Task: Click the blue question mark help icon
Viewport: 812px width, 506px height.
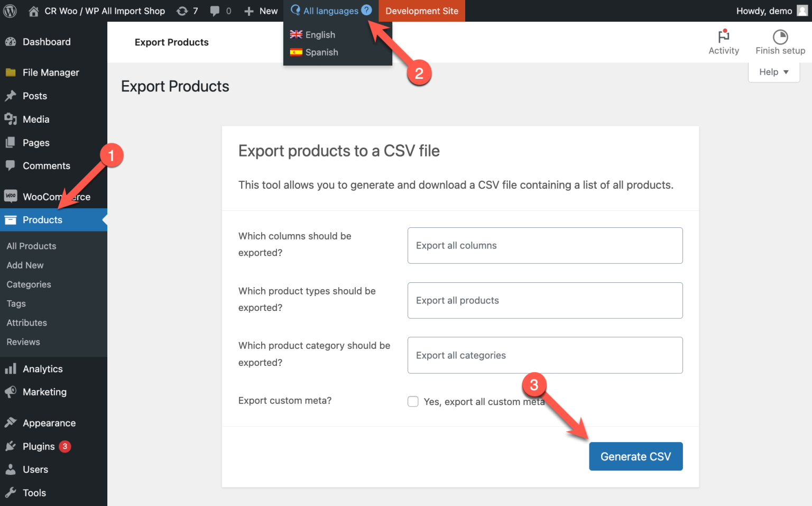Action: (367, 10)
